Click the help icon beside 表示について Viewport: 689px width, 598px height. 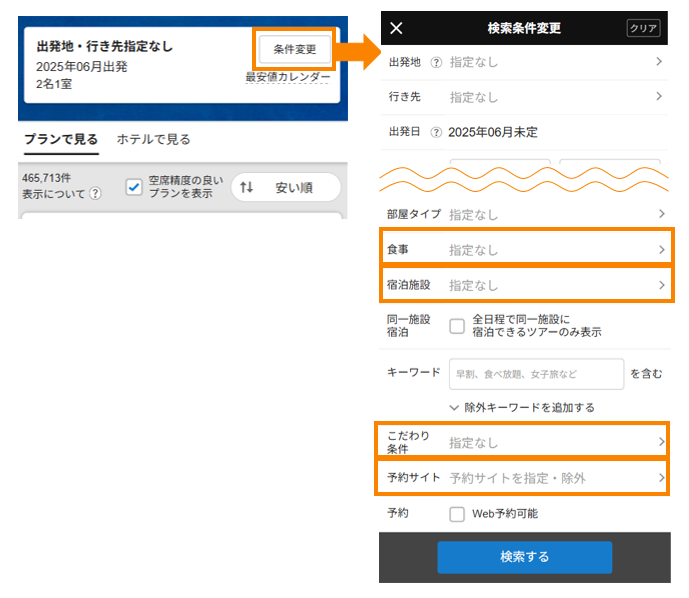95,194
